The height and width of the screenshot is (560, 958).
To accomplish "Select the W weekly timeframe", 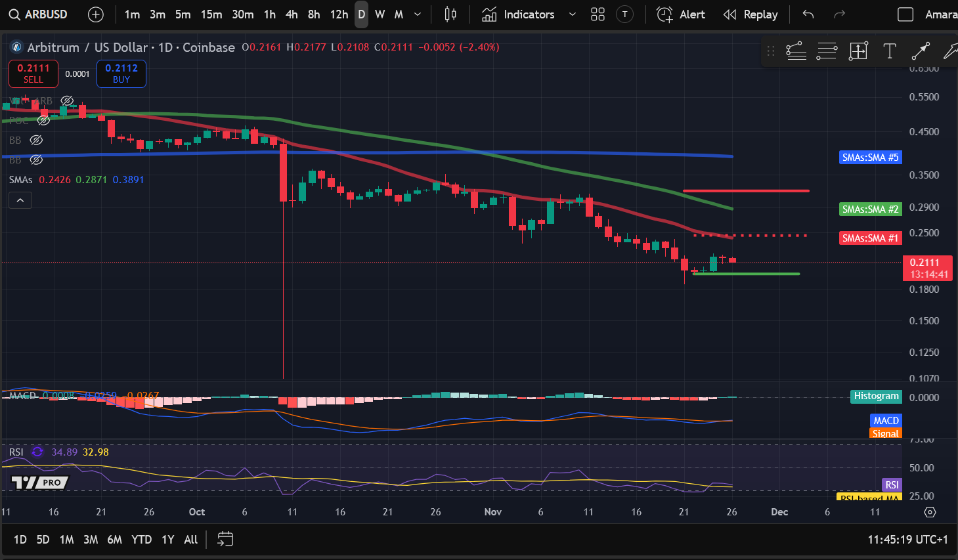I will [380, 14].
